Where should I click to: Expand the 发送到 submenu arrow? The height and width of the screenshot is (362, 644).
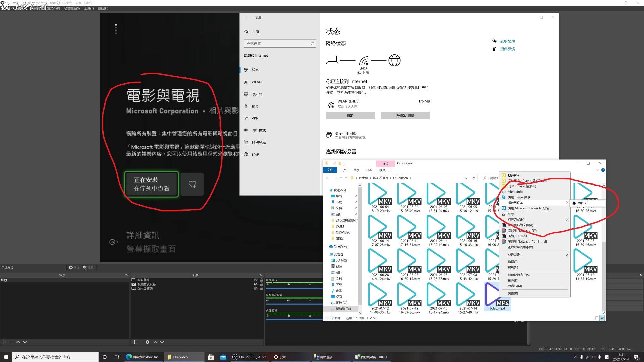pyautogui.click(x=567, y=254)
